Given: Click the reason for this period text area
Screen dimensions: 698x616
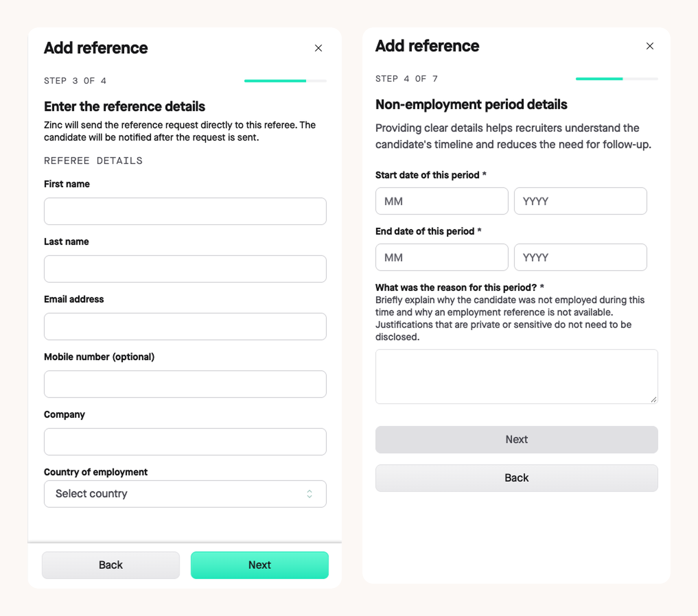Looking at the screenshot, I should coord(516,376).
